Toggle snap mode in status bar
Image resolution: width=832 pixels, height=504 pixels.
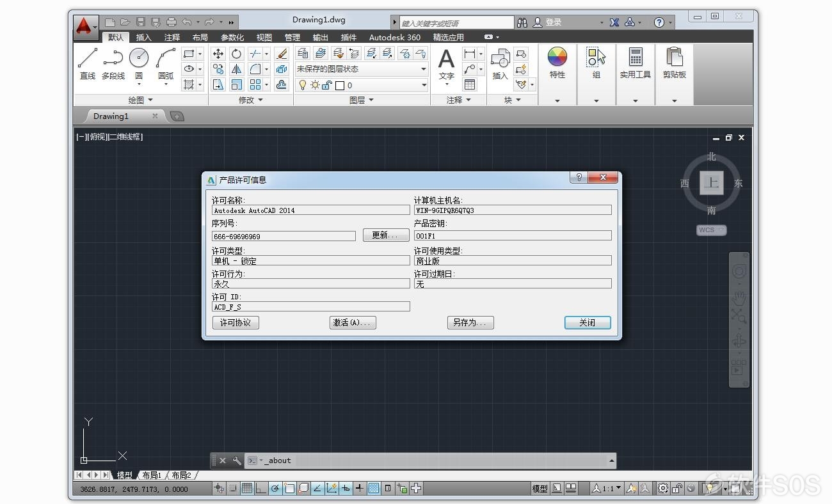coord(233,489)
